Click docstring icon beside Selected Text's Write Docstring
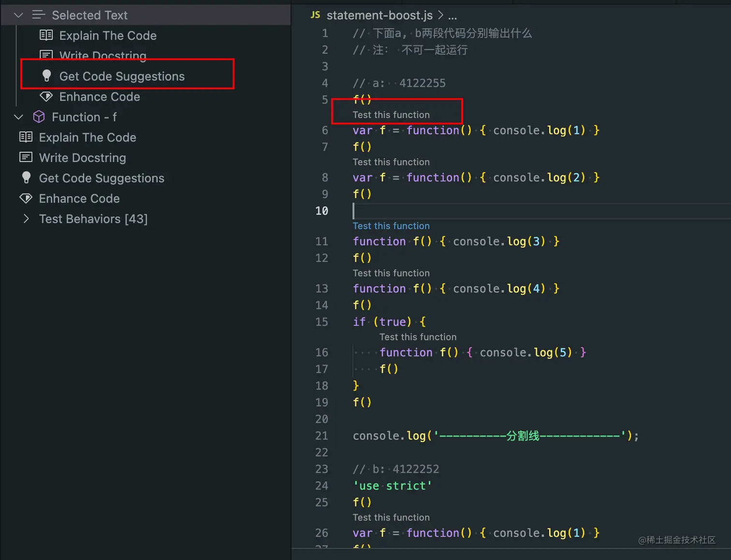The width and height of the screenshot is (731, 560). [x=46, y=55]
